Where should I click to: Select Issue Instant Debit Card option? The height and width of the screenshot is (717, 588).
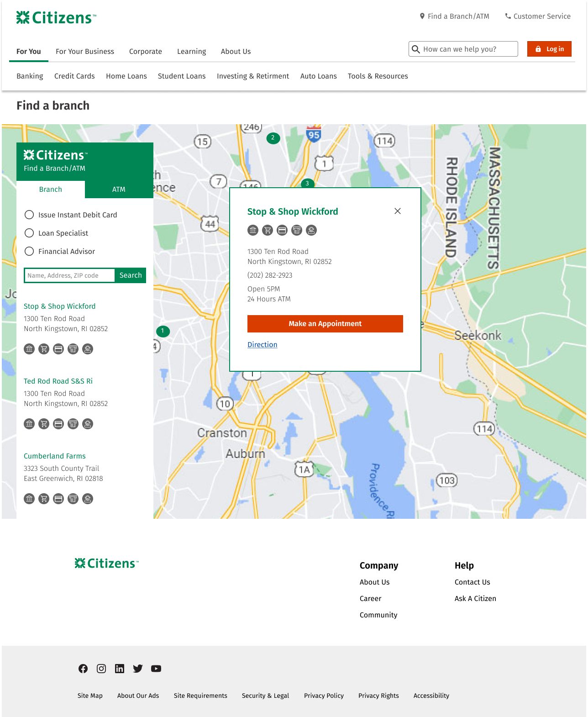[29, 215]
